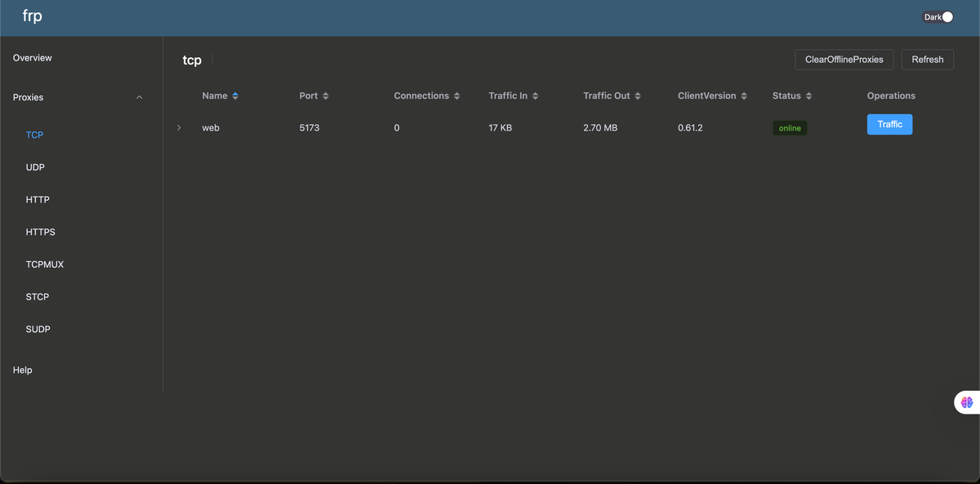This screenshot has height=484, width=980.
Task: Click the online status badge
Action: 790,128
